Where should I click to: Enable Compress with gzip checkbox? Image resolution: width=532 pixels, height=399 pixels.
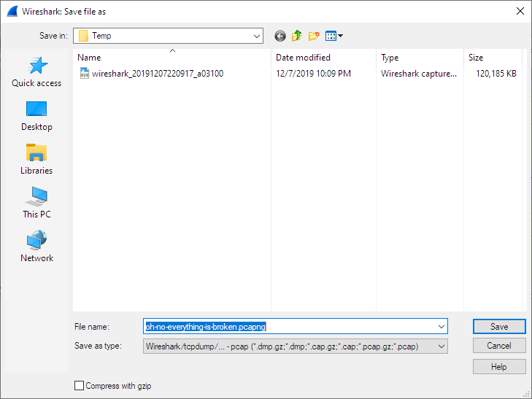pos(80,386)
